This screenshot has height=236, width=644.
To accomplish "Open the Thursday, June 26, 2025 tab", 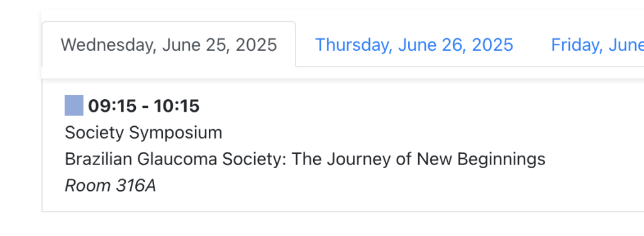I will (x=414, y=45).
